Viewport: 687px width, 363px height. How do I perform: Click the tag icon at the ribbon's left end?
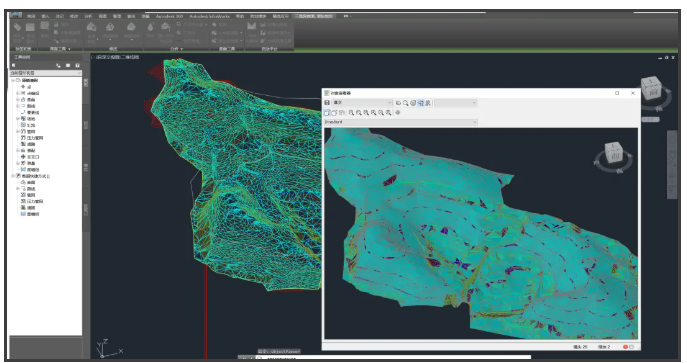pos(18,28)
